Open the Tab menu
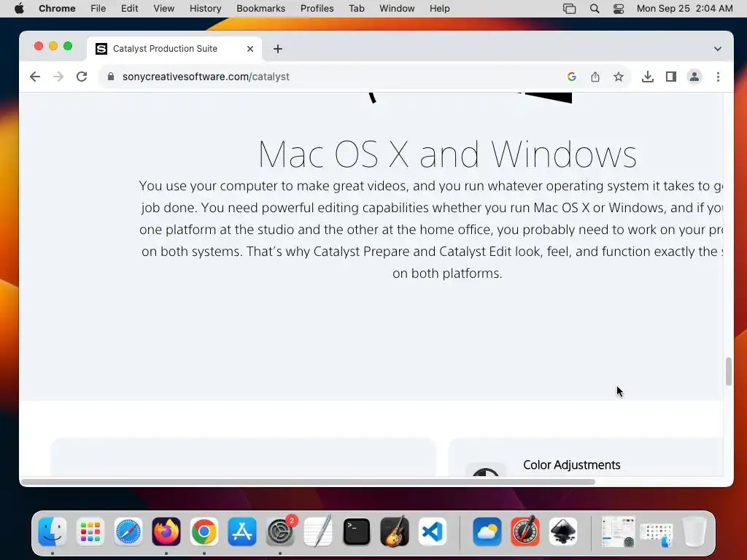 click(356, 9)
